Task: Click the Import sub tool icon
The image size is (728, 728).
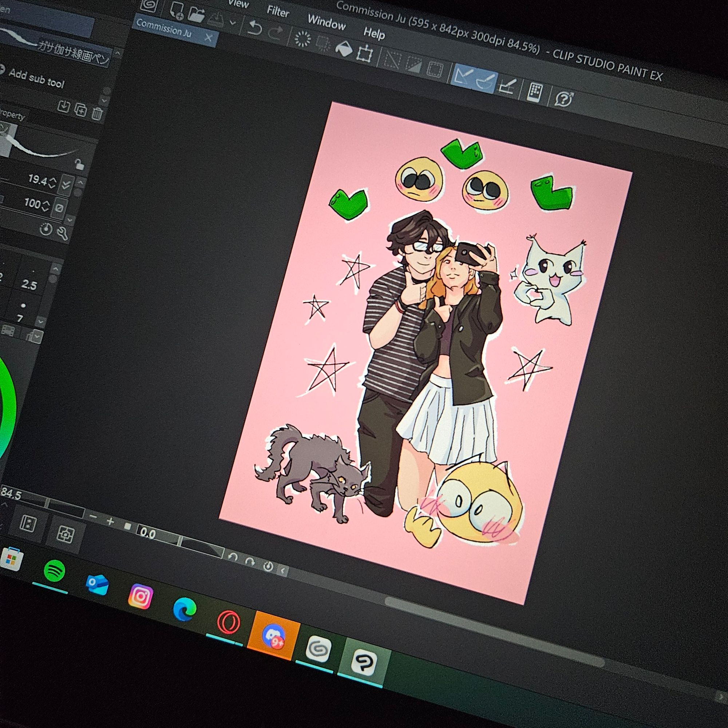Action: [x=64, y=107]
